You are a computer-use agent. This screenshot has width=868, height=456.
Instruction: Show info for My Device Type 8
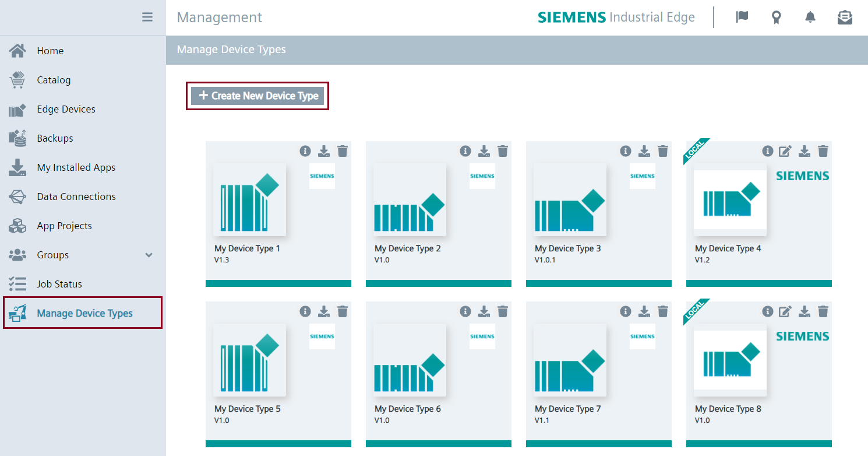(768, 311)
